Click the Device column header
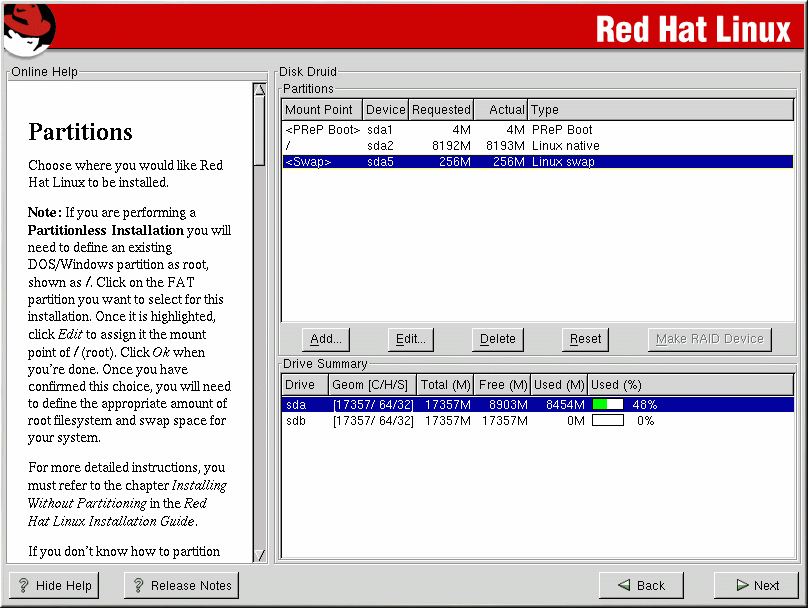The image size is (808, 608). tap(385, 110)
